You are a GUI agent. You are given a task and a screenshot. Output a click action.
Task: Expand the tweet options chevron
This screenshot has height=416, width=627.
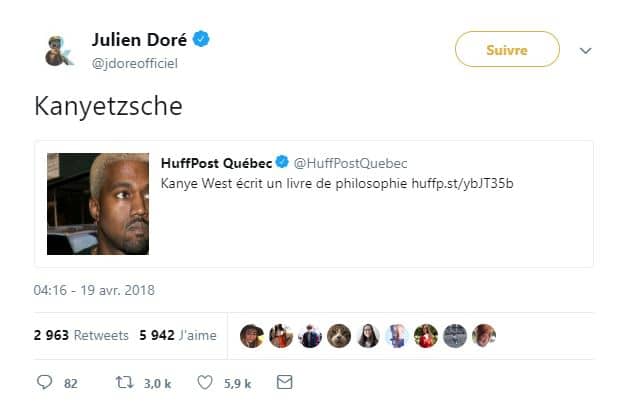pos(586,51)
